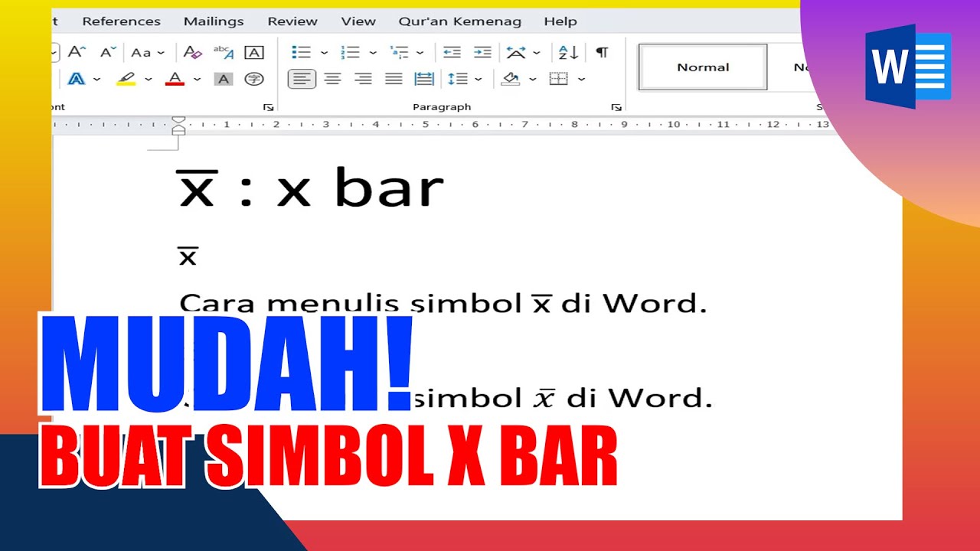
Task: Expand the Bullets dropdown arrow
Action: click(324, 53)
